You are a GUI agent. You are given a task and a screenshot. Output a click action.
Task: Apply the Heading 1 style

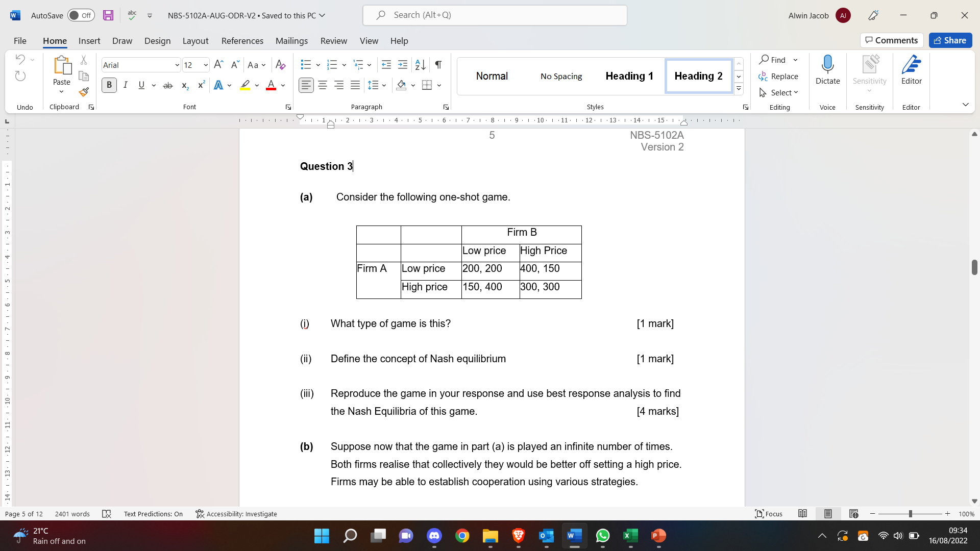[x=629, y=76]
